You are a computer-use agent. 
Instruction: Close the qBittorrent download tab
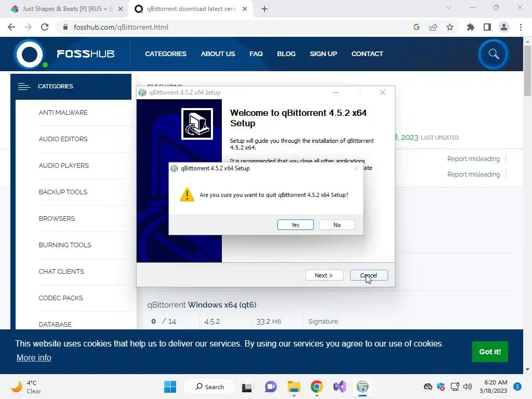(245, 9)
